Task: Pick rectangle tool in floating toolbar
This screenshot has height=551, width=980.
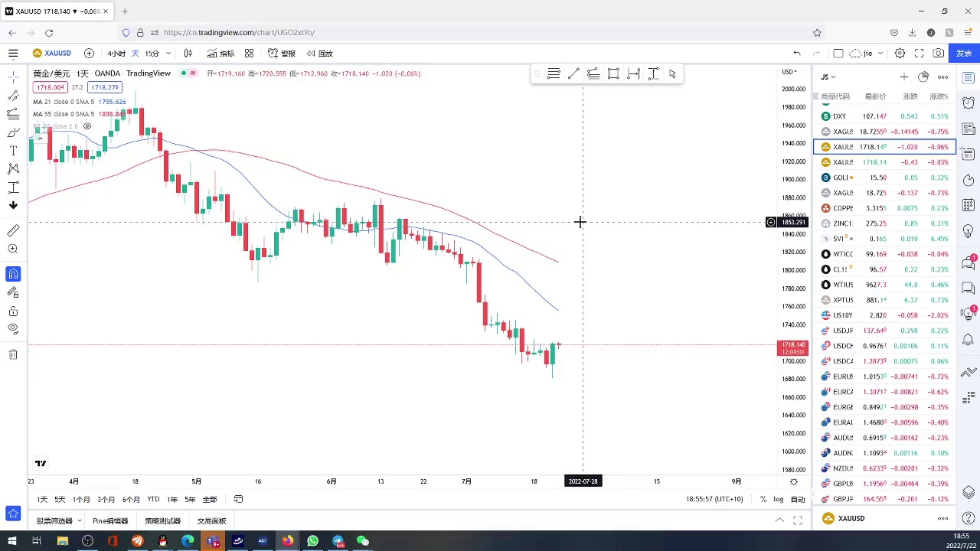Action: pos(613,73)
